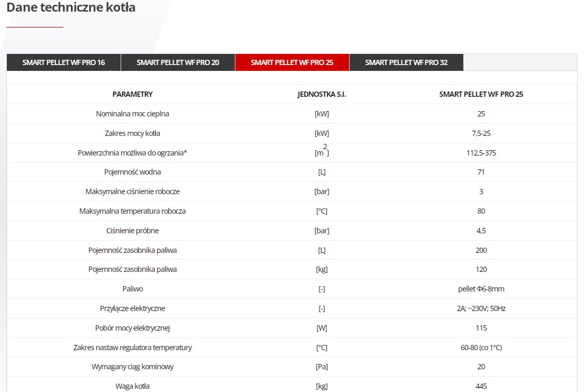Viewport: 585px width, 392px height.
Task: Open the SMART PELLET WF PRO 20 tab
Action: tap(178, 62)
